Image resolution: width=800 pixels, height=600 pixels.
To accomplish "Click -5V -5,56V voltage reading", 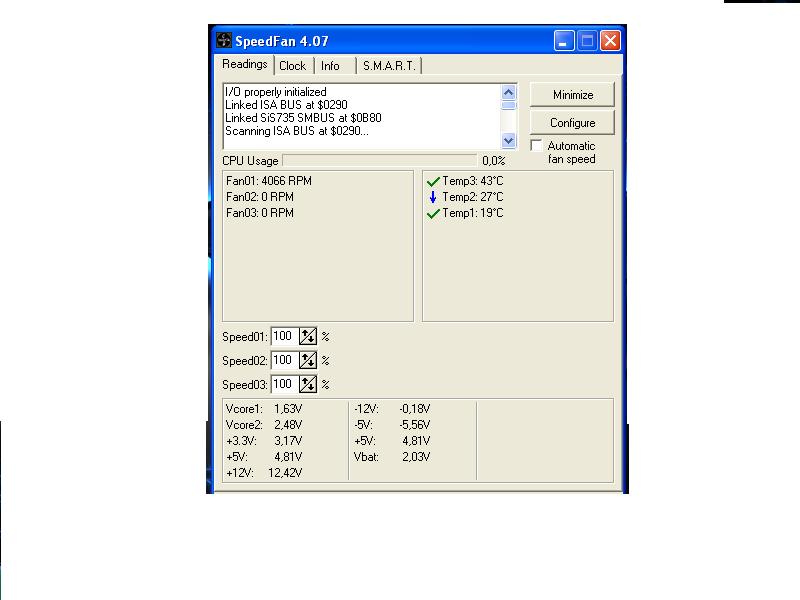I will tap(392, 424).
